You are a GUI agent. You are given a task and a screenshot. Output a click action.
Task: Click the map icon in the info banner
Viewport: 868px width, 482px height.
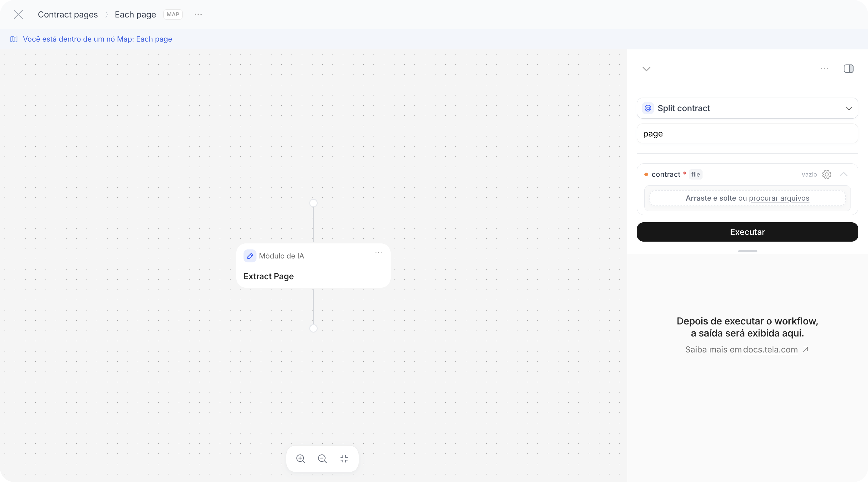[x=14, y=39]
